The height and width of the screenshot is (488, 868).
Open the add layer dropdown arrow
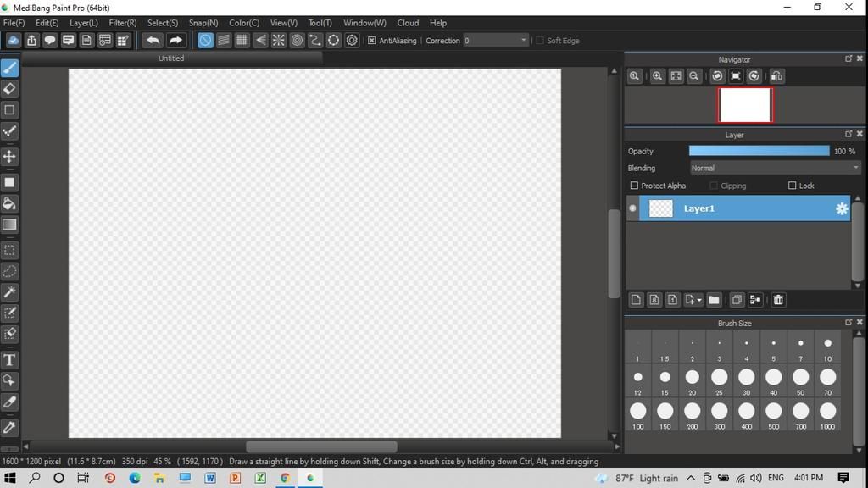pos(699,300)
